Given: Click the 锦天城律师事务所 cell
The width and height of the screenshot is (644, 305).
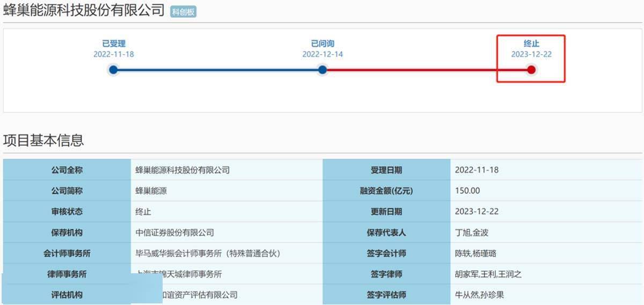Looking at the screenshot, I should tap(226, 274).
